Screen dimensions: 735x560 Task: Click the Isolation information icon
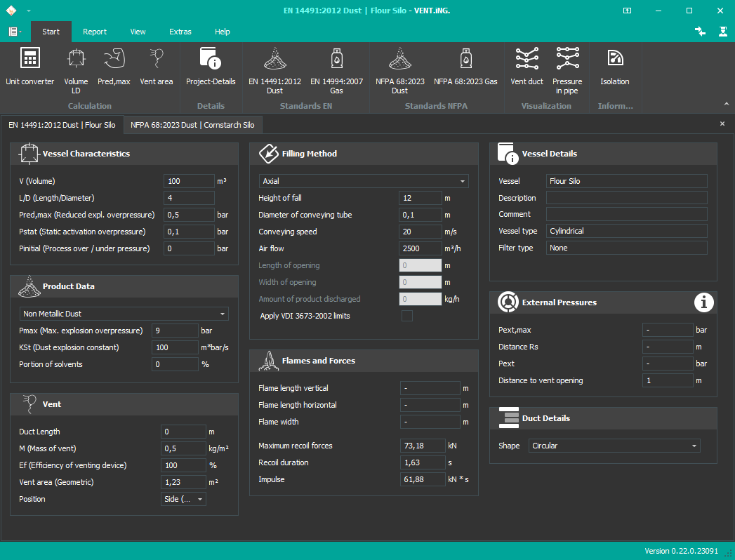(x=614, y=67)
